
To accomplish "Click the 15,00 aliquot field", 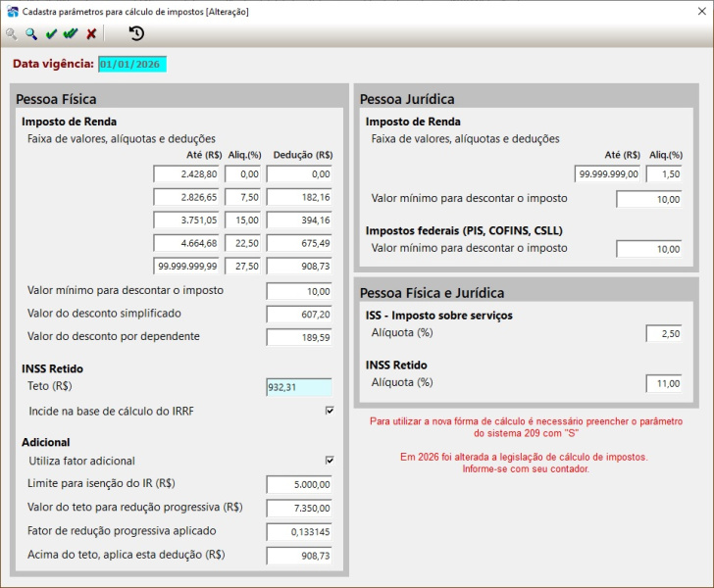I will pyautogui.click(x=242, y=220).
